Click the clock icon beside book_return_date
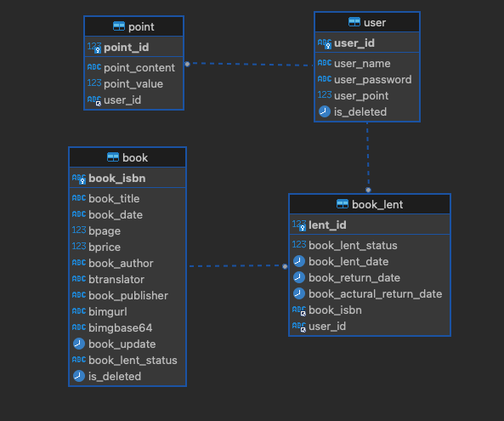Viewport: 504px width, 421px height. [299, 277]
